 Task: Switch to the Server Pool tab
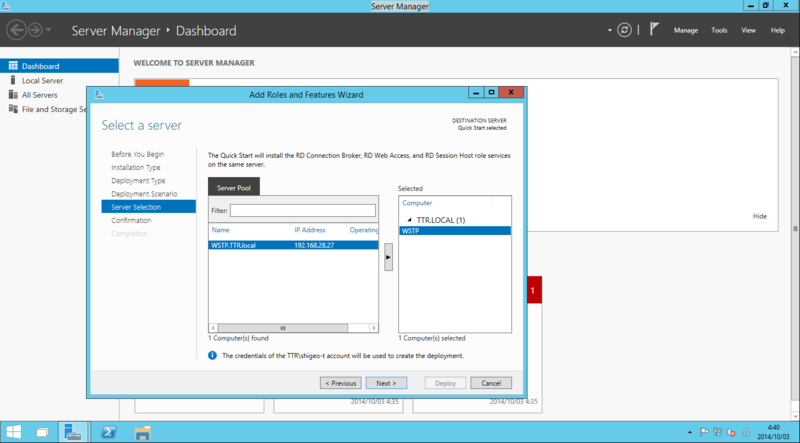(x=234, y=187)
